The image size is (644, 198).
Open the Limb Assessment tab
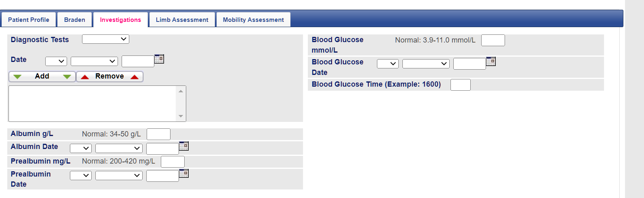(182, 20)
